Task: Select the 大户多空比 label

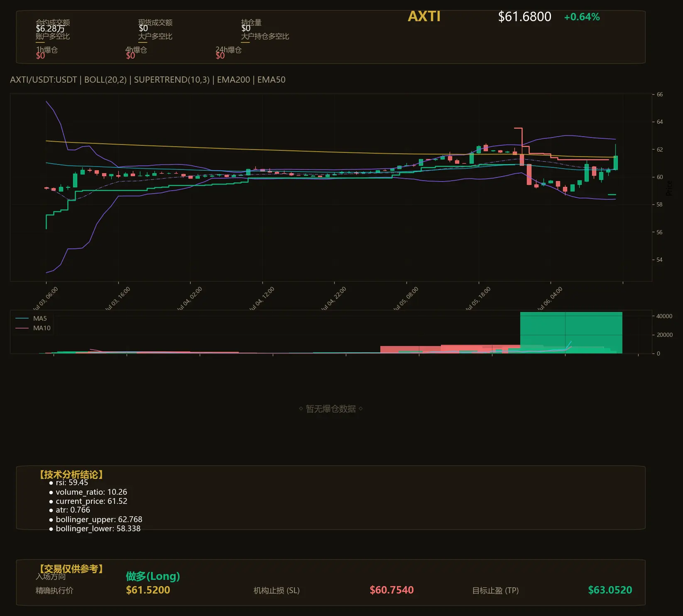Action: pyautogui.click(x=155, y=37)
